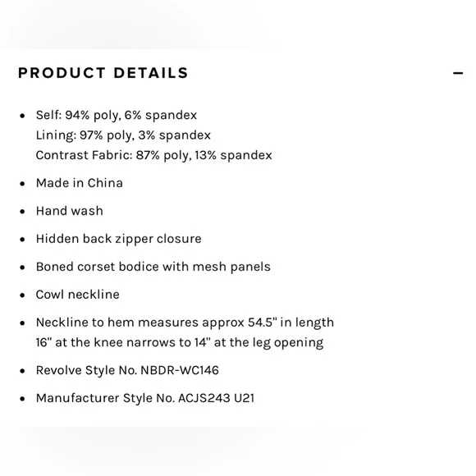
Task: Click the Contrast Fabric composition line
Action: pyautogui.click(x=154, y=155)
